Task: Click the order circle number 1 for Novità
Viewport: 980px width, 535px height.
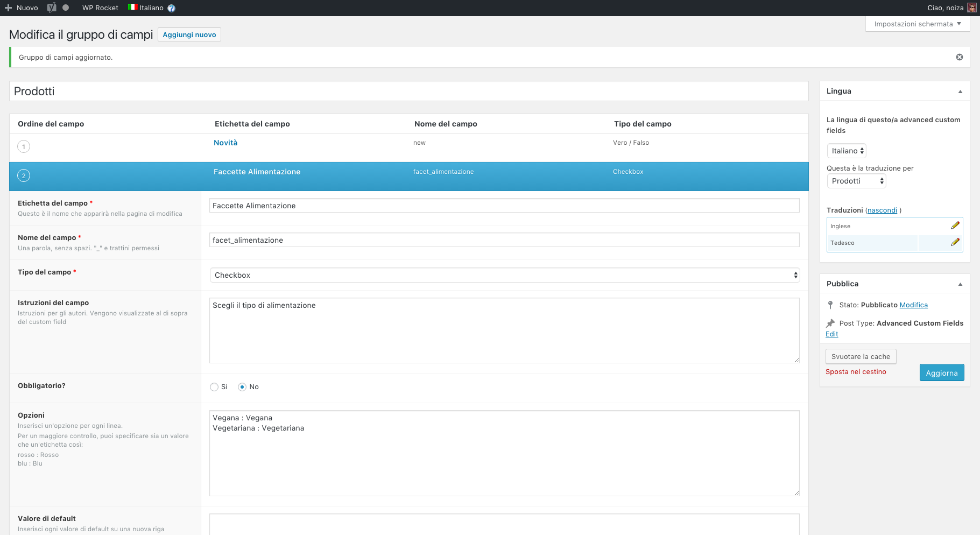Action: point(24,146)
